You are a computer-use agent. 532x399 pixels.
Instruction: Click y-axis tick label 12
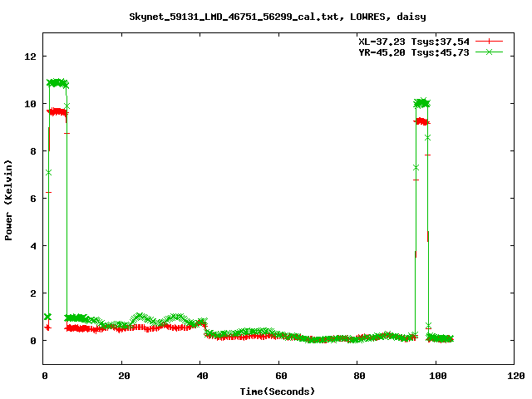point(30,57)
